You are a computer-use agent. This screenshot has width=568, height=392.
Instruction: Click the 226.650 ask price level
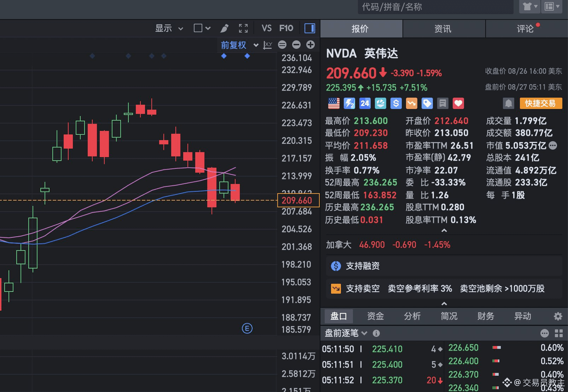[463, 348]
